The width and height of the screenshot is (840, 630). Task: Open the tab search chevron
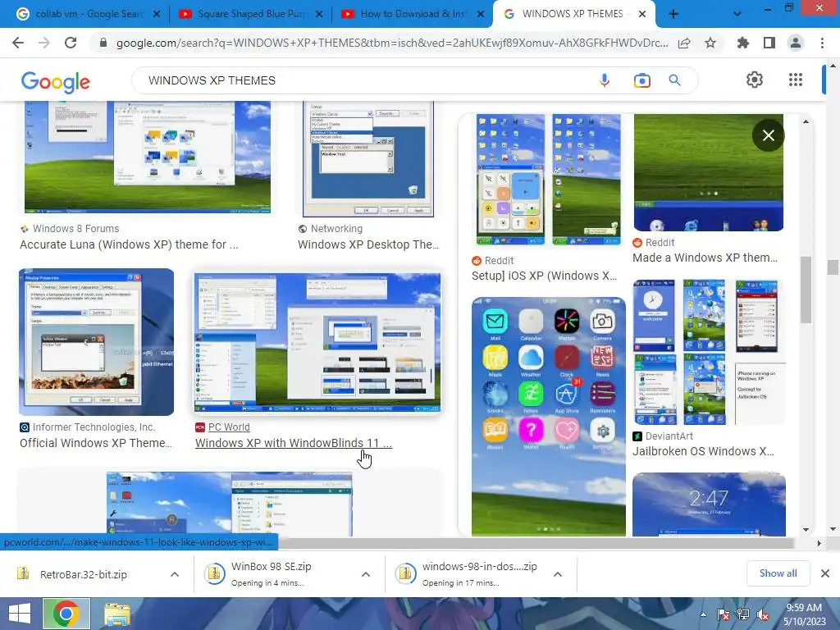click(x=737, y=14)
